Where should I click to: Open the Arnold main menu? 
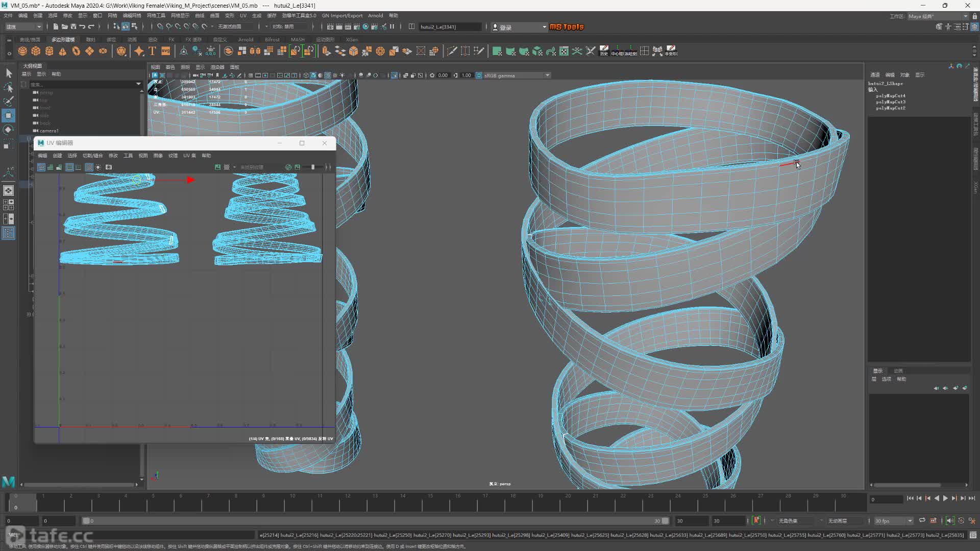(x=375, y=16)
